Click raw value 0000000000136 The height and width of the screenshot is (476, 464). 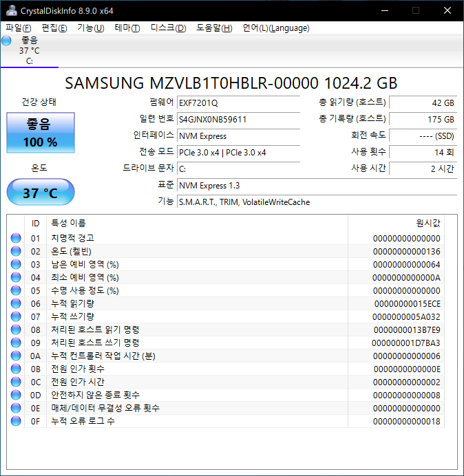(x=407, y=251)
